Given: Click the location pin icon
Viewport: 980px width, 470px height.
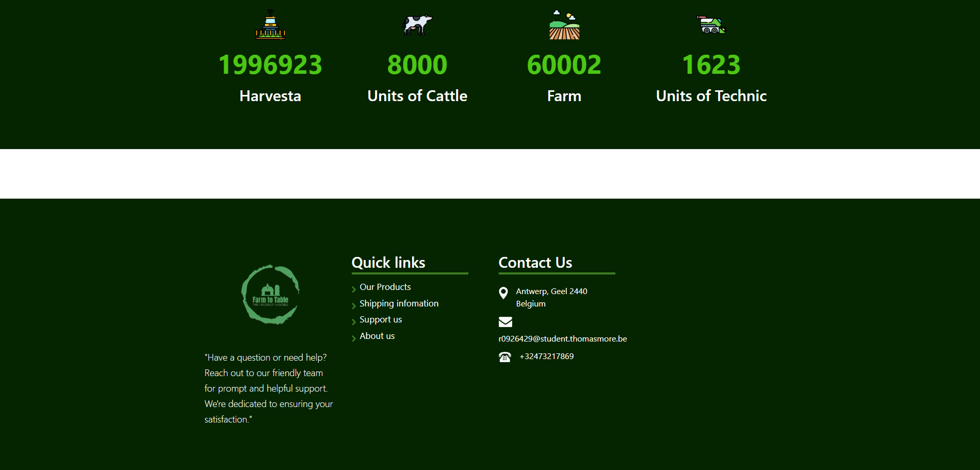Looking at the screenshot, I should (x=503, y=293).
